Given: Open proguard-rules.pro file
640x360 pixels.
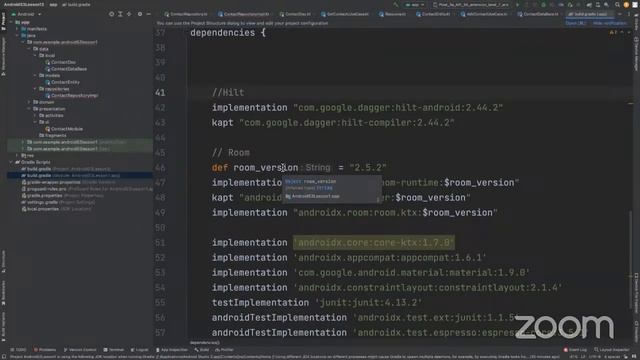Looking at the screenshot, I should (87, 189).
